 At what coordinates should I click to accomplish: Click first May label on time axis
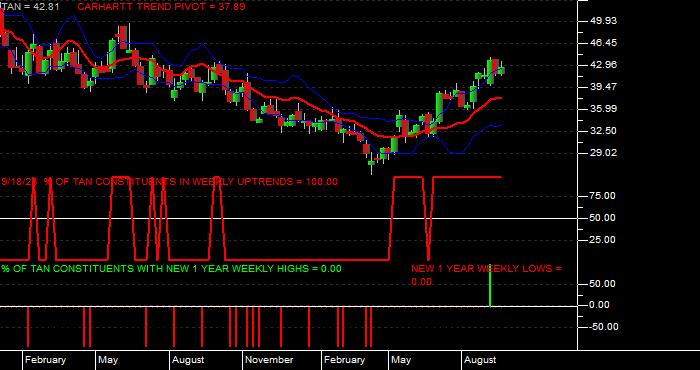click(x=108, y=360)
